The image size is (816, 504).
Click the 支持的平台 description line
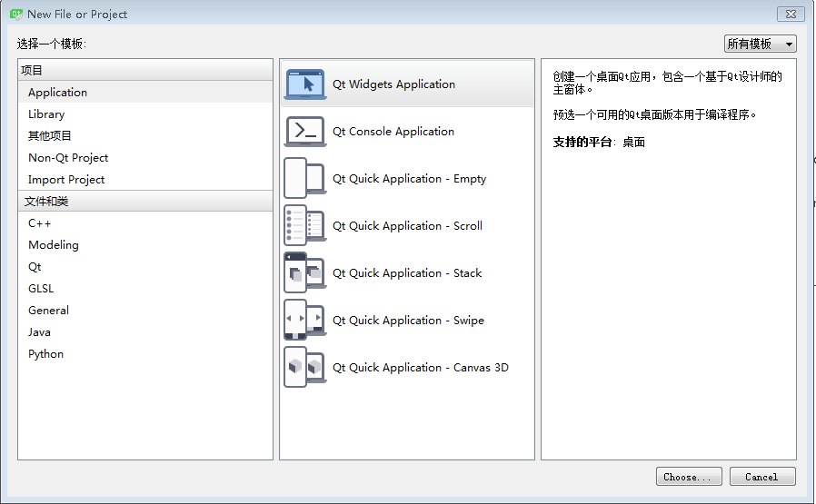[599, 142]
